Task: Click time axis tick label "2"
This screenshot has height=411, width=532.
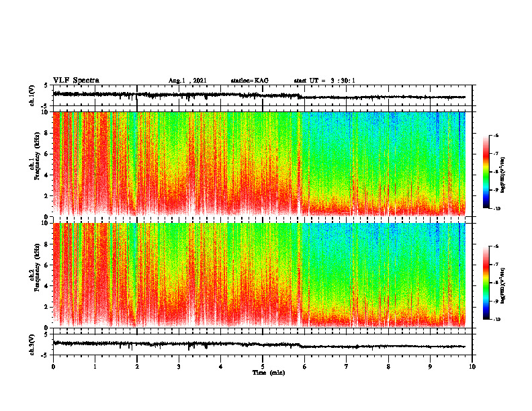Action: [x=137, y=367]
